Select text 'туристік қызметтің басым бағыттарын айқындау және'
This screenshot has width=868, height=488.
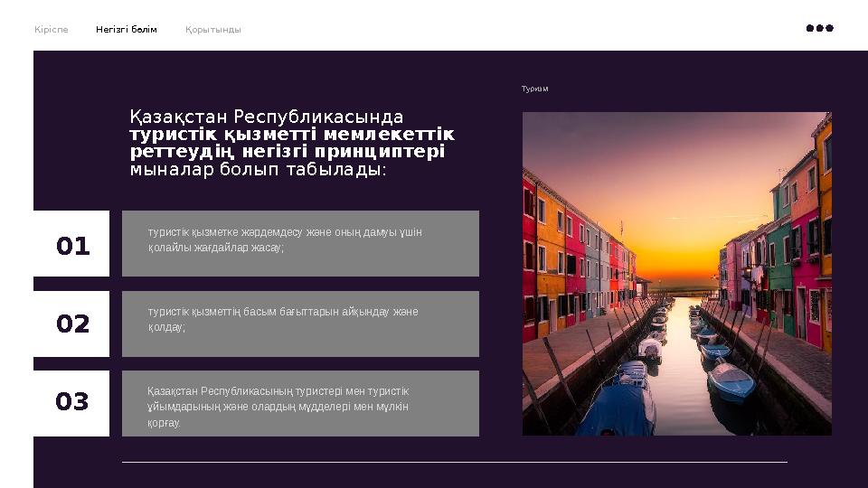(x=283, y=312)
